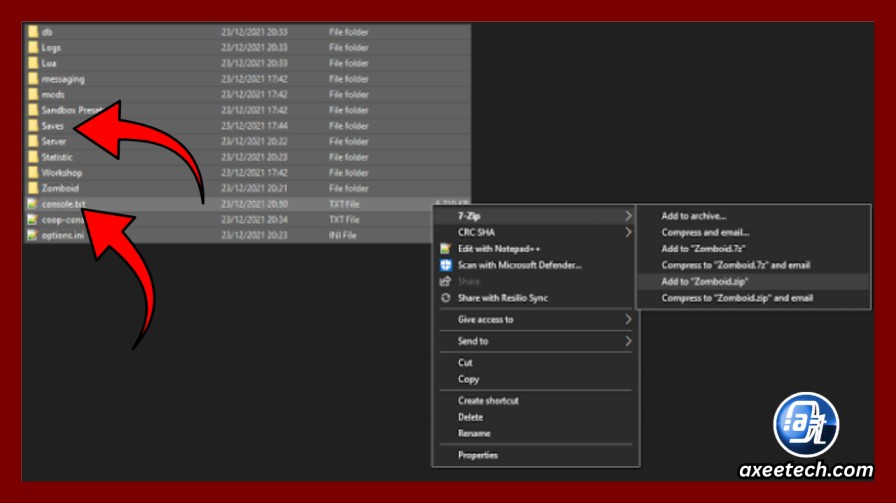Click the Lua folder icon
Viewport: 896px width, 503px height.
coord(33,63)
